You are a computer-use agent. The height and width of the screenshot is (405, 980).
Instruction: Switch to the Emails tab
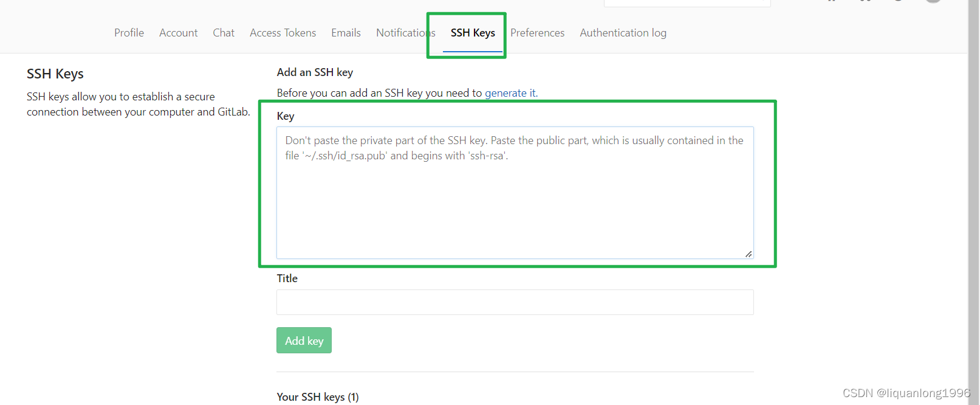[346, 33]
